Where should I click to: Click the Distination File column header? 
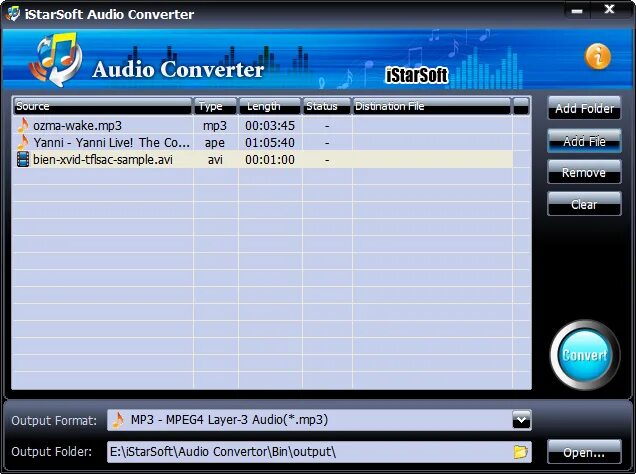tap(432, 106)
